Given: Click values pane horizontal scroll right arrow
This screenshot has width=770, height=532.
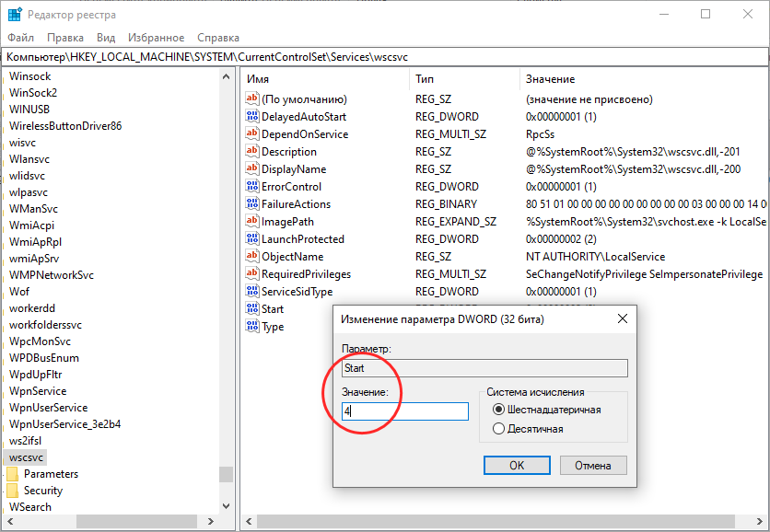Looking at the screenshot, I should click(x=760, y=521).
